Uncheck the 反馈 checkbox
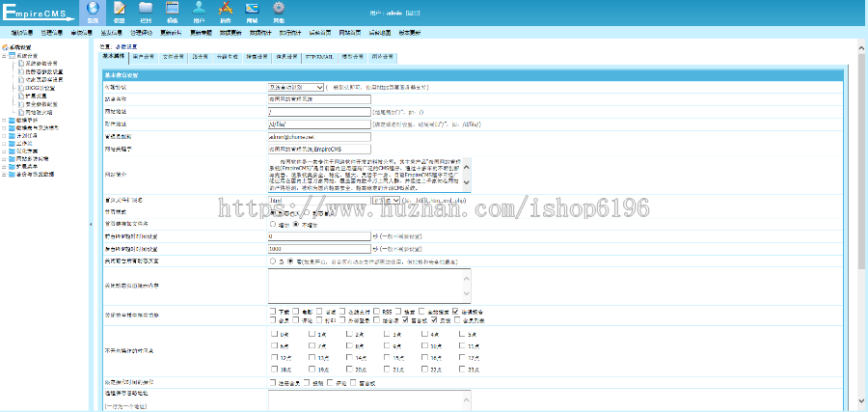Viewport: 868px width, 412px height. coord(435,320)
